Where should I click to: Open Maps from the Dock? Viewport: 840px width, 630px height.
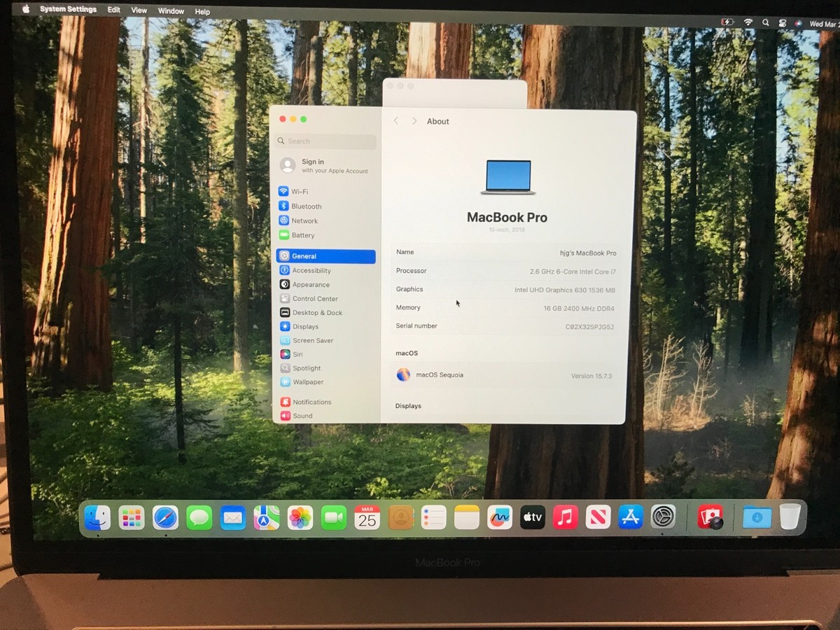(x=267, y=518)
